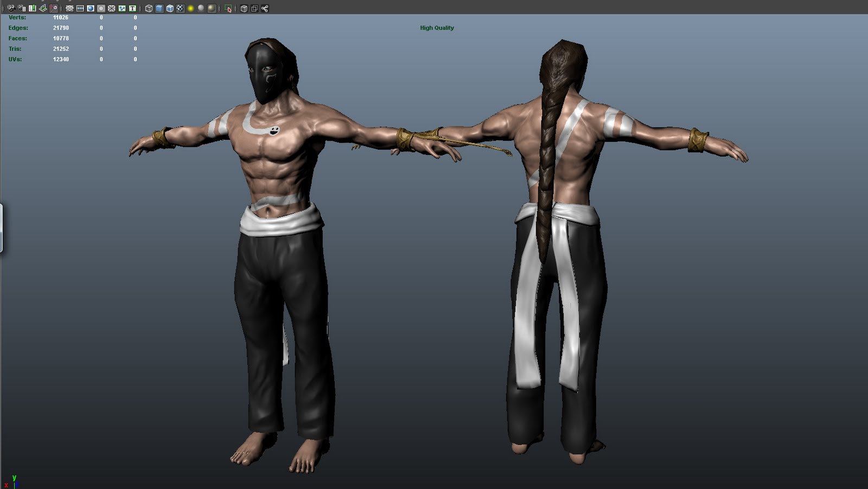Image resolution: width=868 pixels, height=489 pixels.
Task: Toggle the Safe Action overlay
Action: coord(122,8)
